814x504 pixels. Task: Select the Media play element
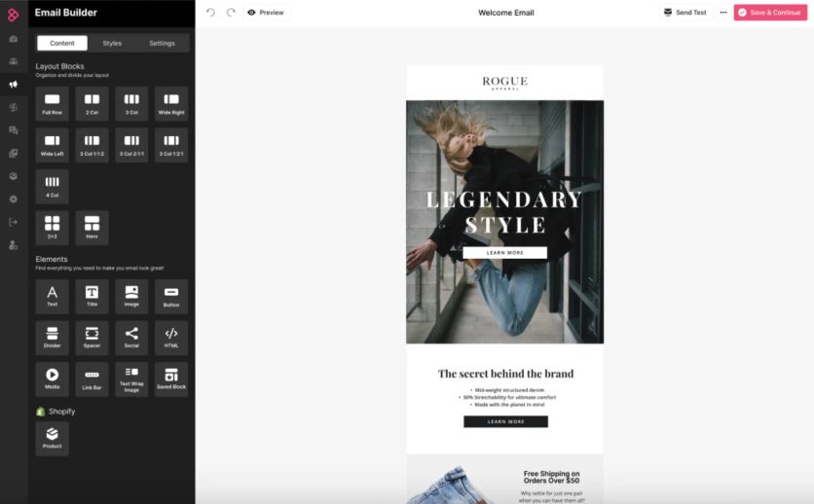click(x=52, y=379)
